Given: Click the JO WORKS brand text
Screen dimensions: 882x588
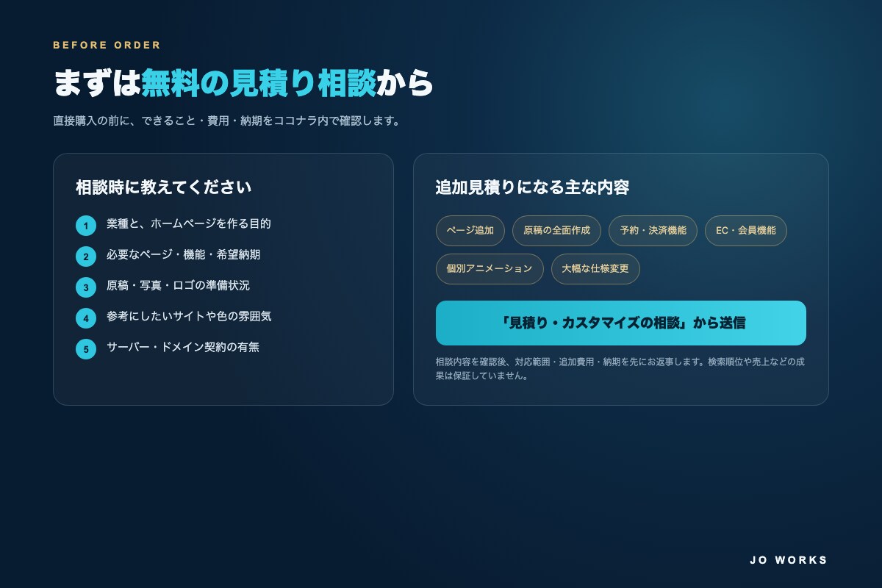Looking at the screenshot, I should click(789, 560).
